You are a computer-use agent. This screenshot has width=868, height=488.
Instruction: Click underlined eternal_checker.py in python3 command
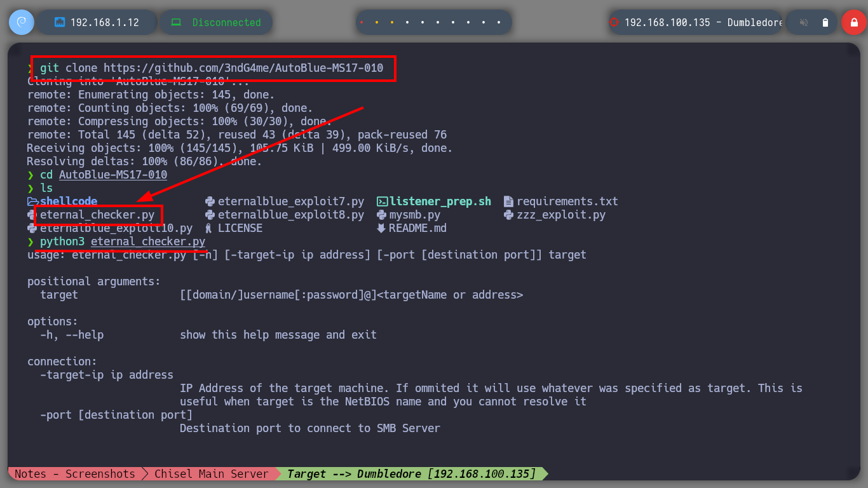(148, 241)
